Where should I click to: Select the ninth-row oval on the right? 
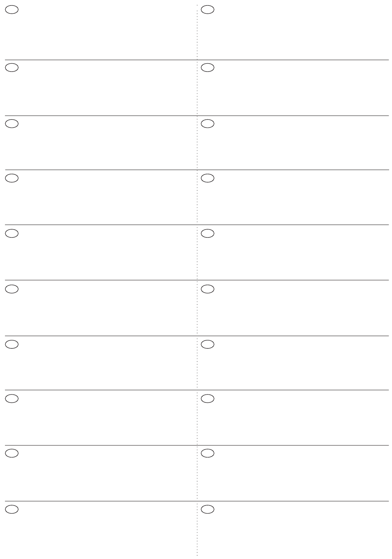(x=208, y=453)
